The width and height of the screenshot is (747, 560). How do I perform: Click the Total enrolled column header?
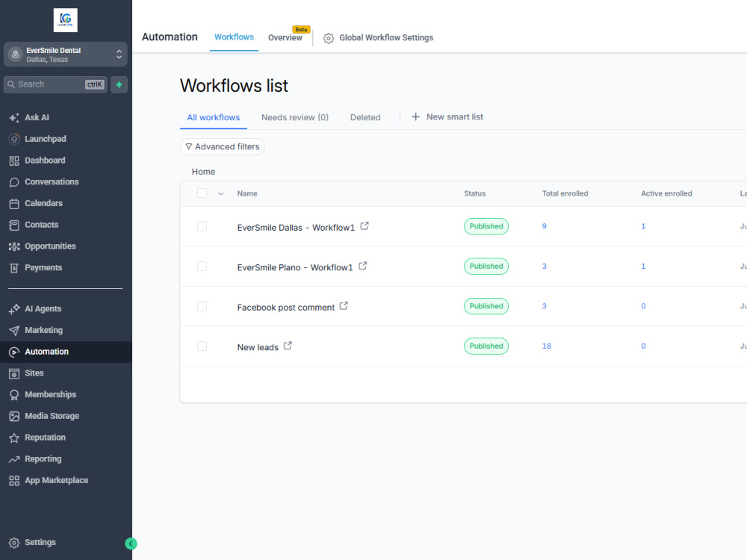[565, 194]
